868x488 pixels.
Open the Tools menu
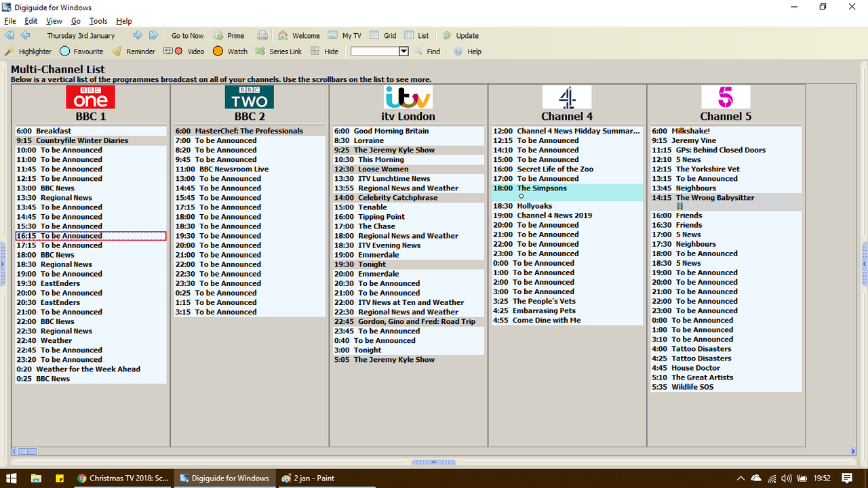coord(98,21)
